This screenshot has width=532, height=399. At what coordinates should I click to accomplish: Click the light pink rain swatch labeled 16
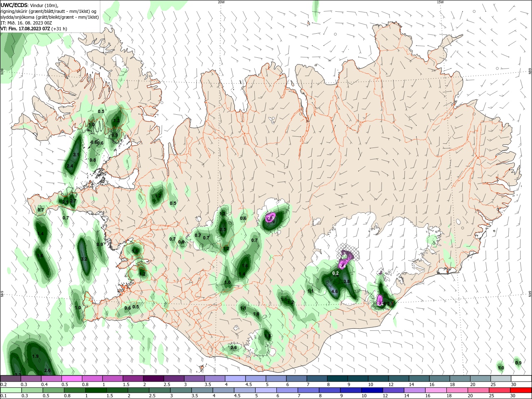coord(436,390)
